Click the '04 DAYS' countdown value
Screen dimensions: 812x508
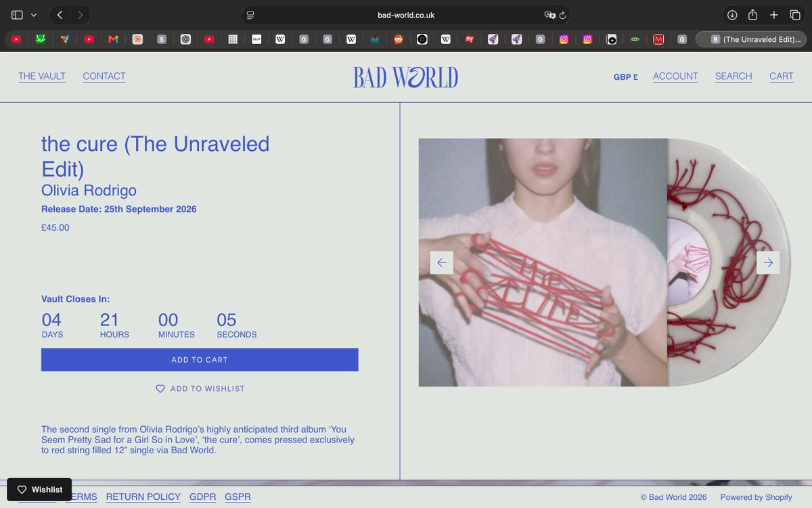tap(52, 325)
